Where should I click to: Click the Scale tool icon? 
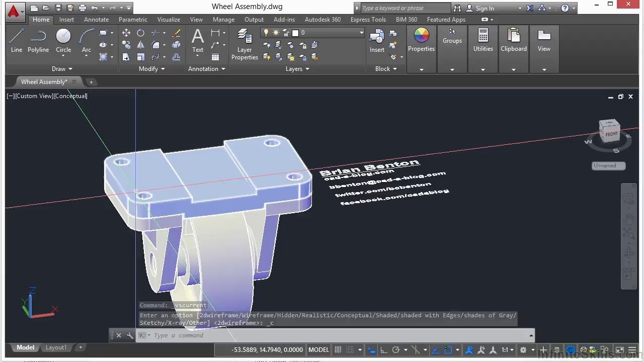click(141, 57)
